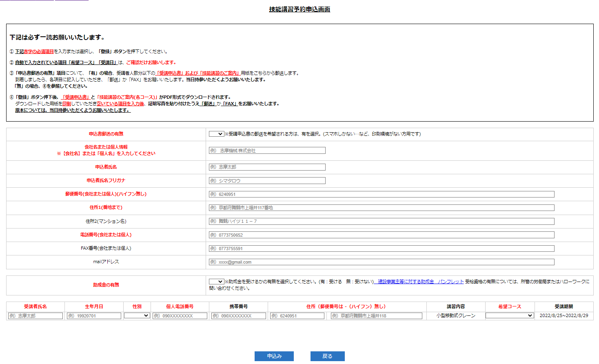Select the FAX番号 input field

382,249
